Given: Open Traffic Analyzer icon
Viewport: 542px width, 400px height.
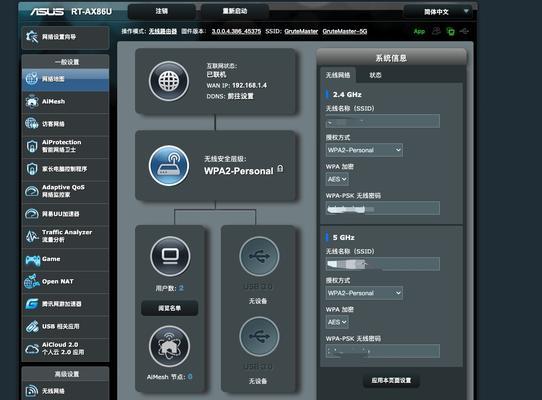Looking at the screenshot, I should (x=31, y=236).
